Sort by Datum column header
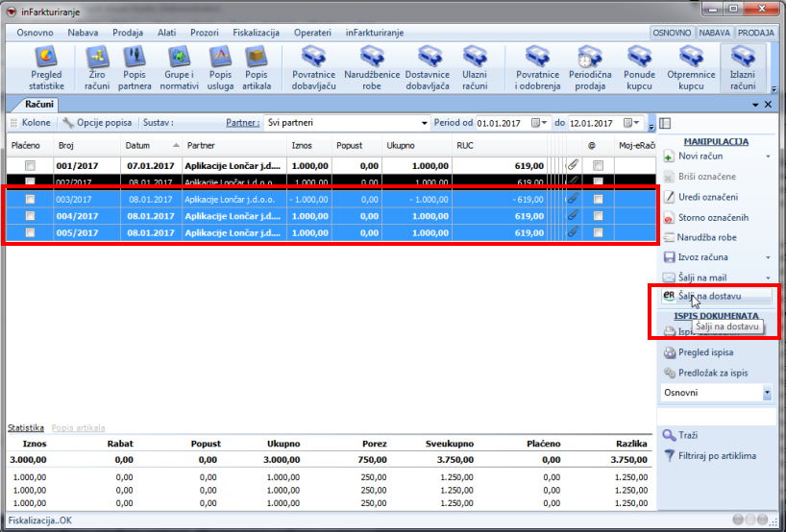This screenshot has height=532, width=786. 151,145
